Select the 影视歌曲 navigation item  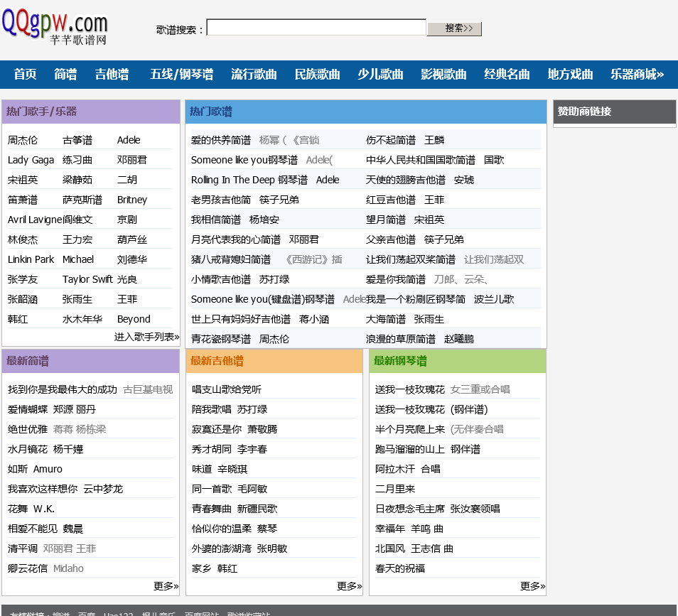click(443, 75)
